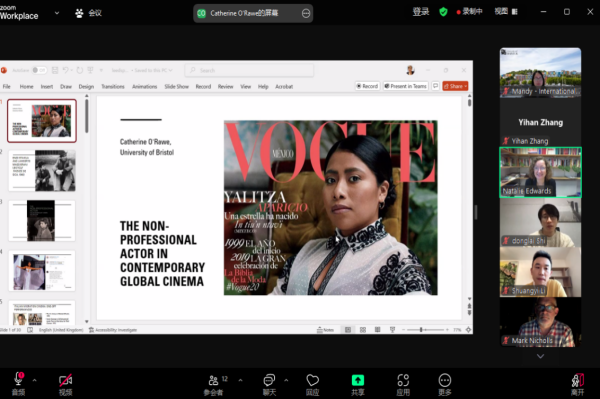Click the leave meeting icon
The width and height of the screenshot is (600, 399).
pyautogui.click(x=577, y=380)
